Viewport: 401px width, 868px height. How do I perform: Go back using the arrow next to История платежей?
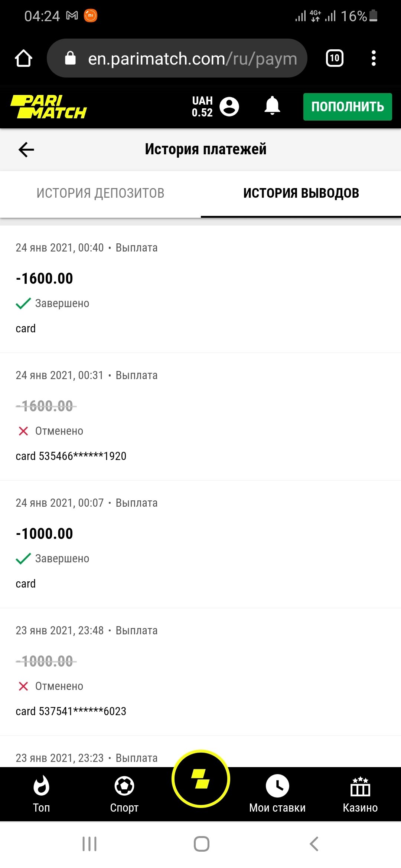coord(26,149)
